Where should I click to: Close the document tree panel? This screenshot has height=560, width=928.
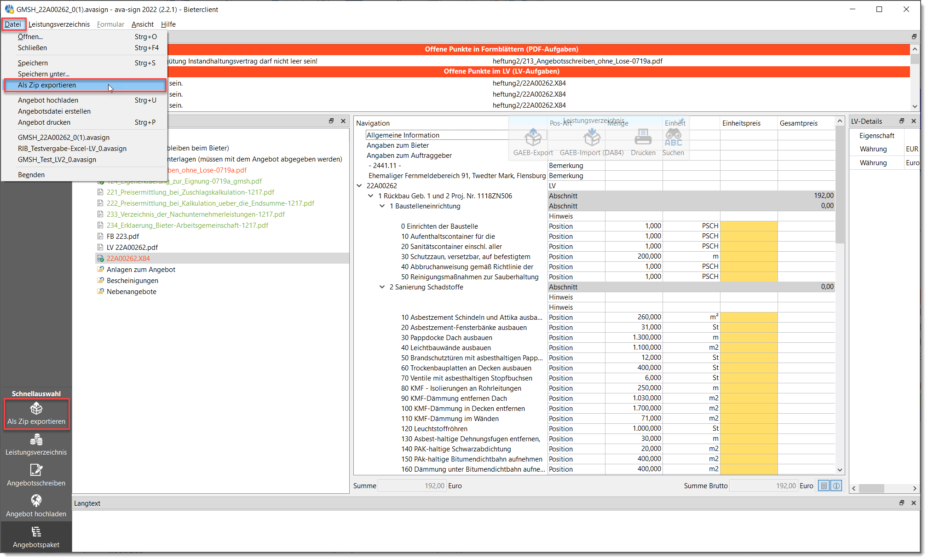(x=343, y=121)
